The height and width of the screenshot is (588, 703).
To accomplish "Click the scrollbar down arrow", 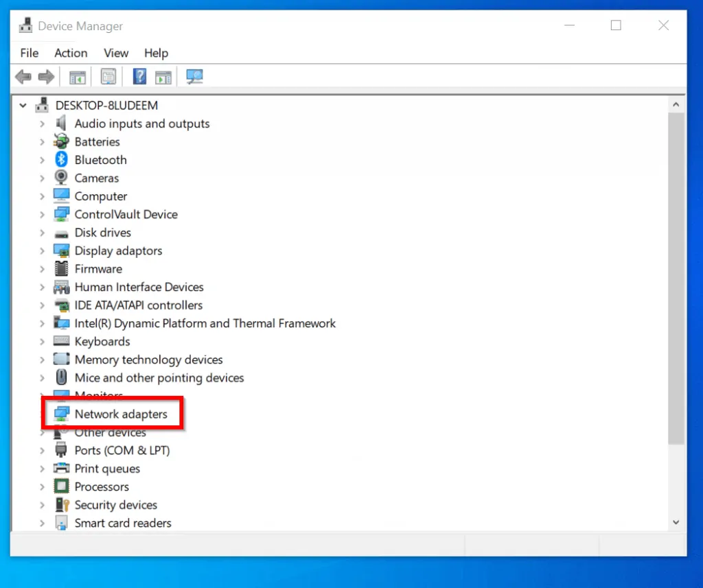I will pos(676,522).
